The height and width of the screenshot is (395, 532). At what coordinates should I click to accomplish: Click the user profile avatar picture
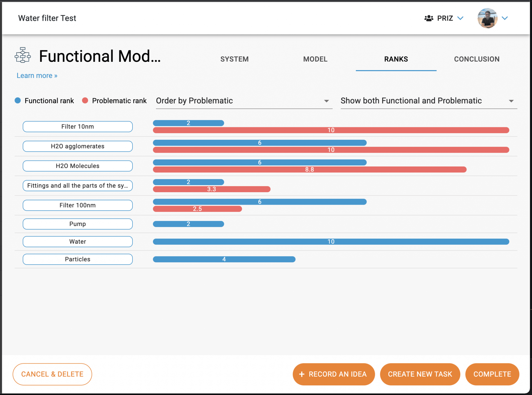488,18
